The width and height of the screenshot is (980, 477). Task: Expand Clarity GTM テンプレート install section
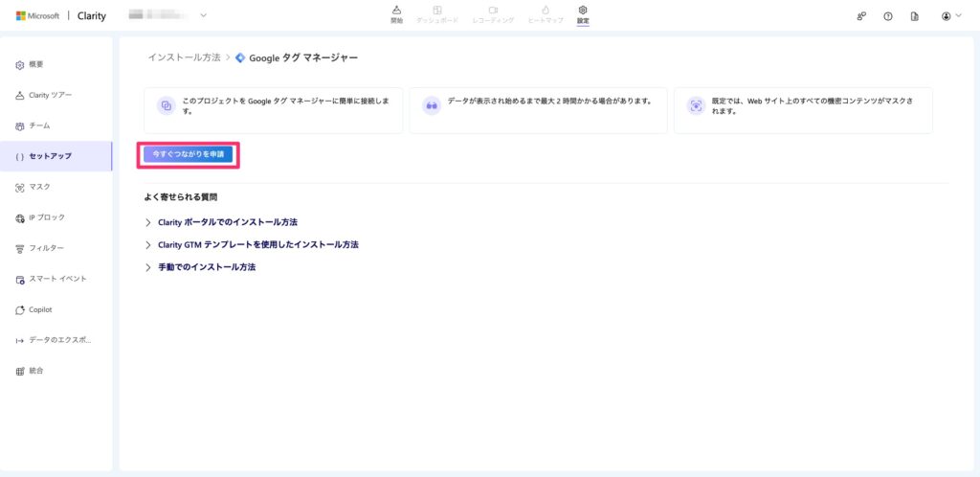[x=257, y=245]
